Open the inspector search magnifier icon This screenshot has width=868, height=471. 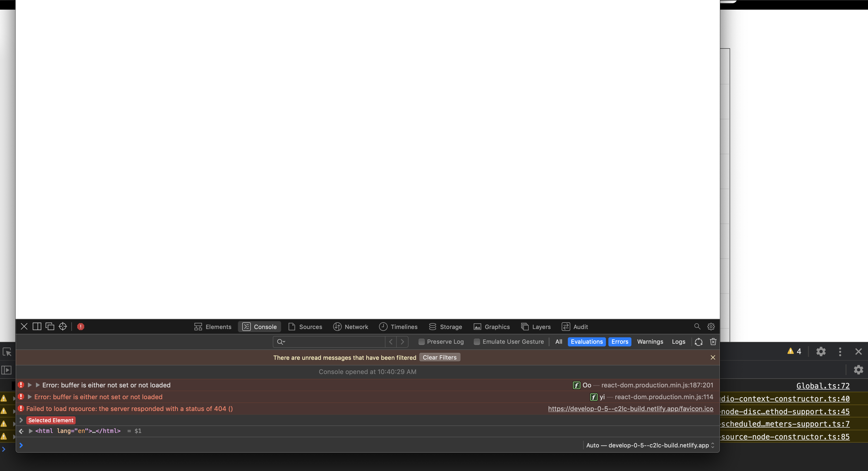pyautogui.click(x=697, y=326)
